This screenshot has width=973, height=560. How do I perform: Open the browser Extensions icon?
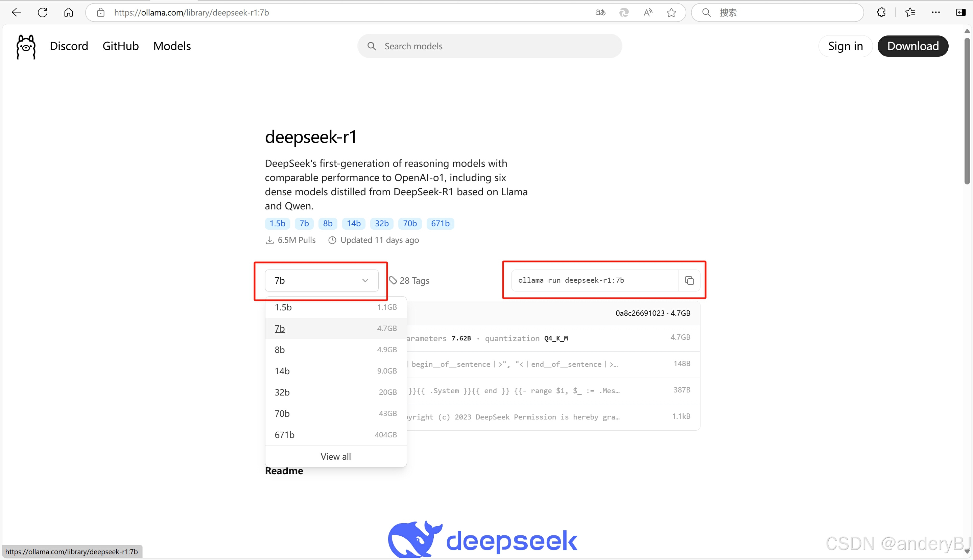pos(881,12)
